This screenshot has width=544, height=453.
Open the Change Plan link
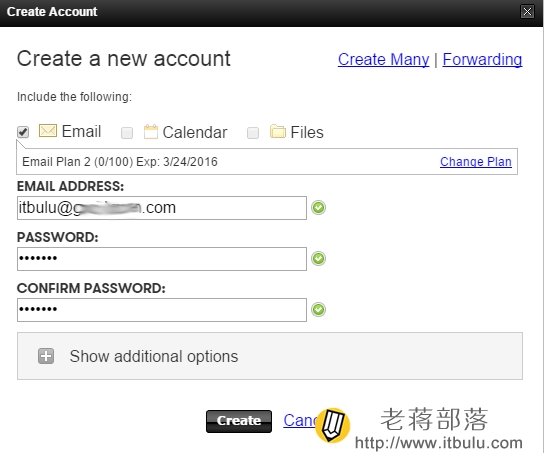(476, 162)
